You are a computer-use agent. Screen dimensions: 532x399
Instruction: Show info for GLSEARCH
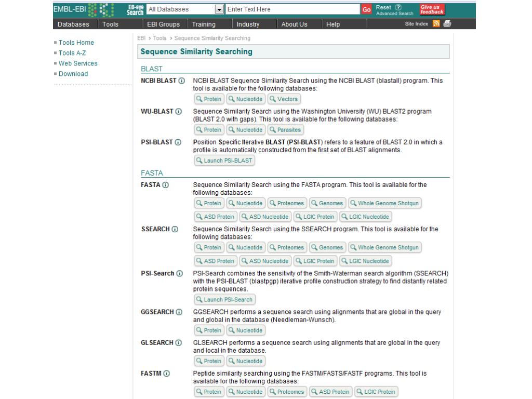point(179,343)
